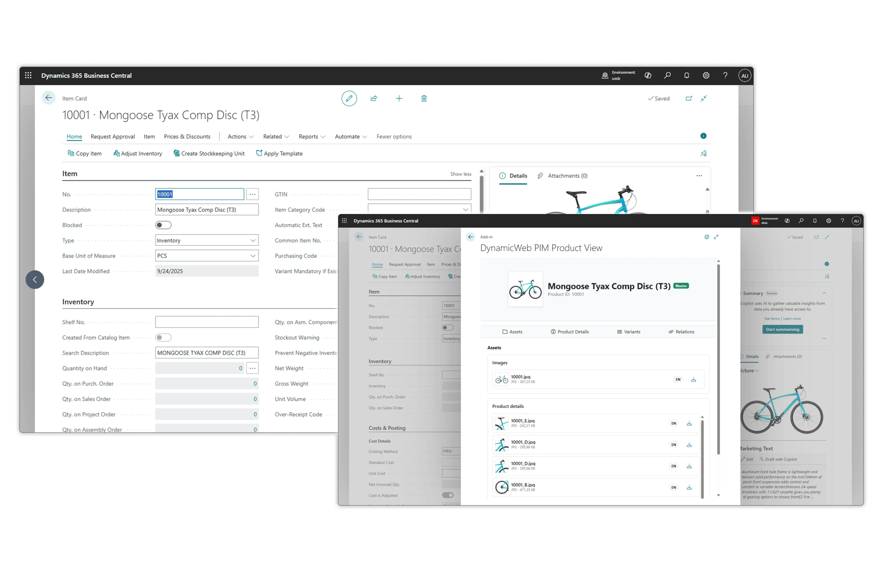Viewport: 882px width, 588px height.
Task: Click the share icon in header
Action: [374, 98]
